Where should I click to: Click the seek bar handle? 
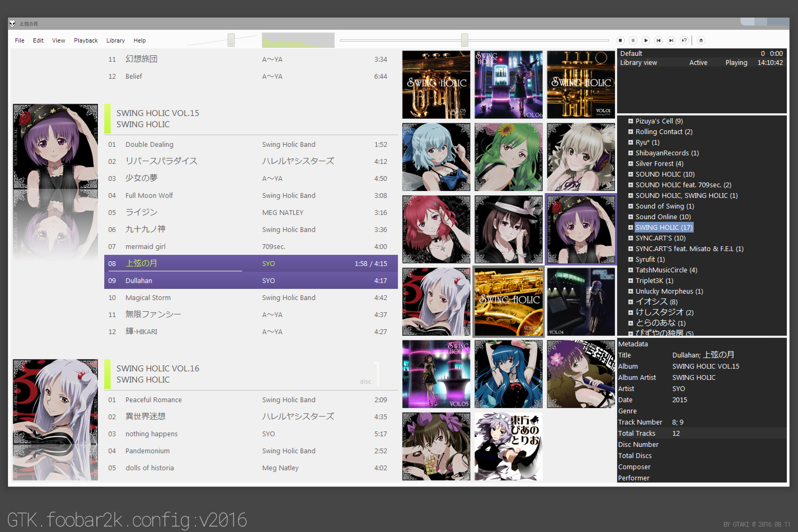pyautogui.click(x=464, y=40)
